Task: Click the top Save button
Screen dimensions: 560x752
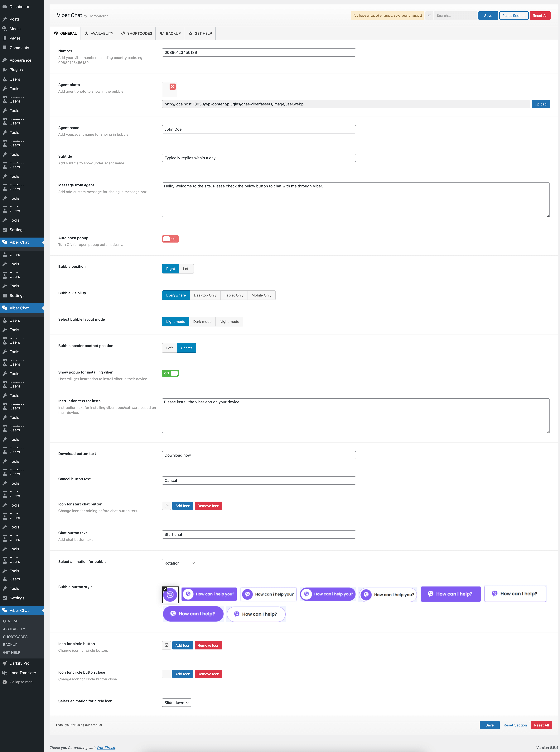Action: pos(488,16)
